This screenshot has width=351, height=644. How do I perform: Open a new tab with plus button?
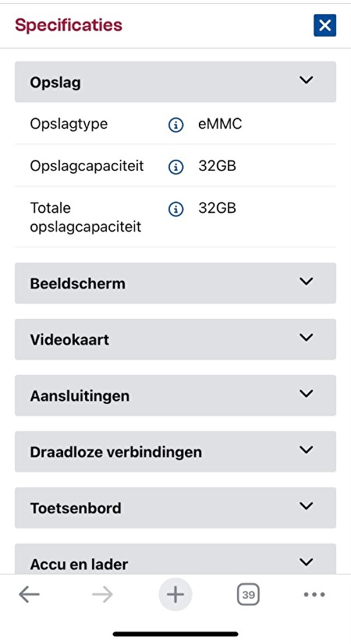tap(175, 594)
